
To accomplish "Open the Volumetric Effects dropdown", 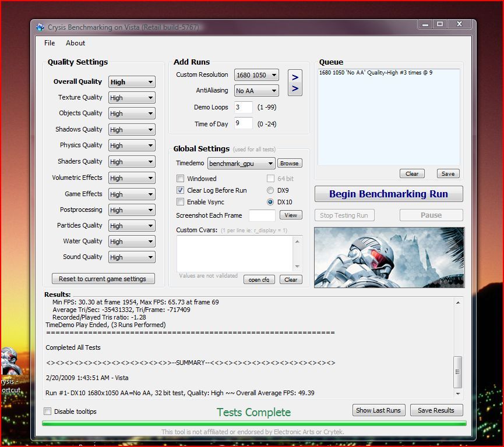I will tap(132, 178).
